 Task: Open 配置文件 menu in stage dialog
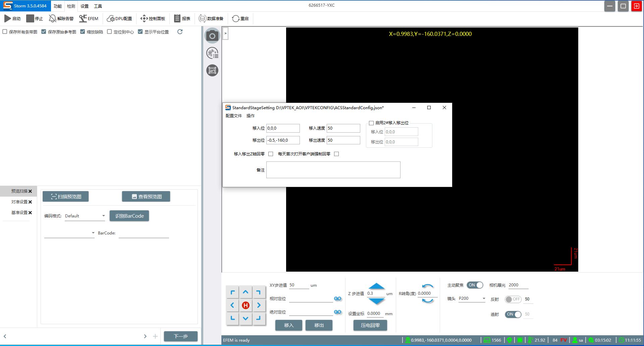233,116
